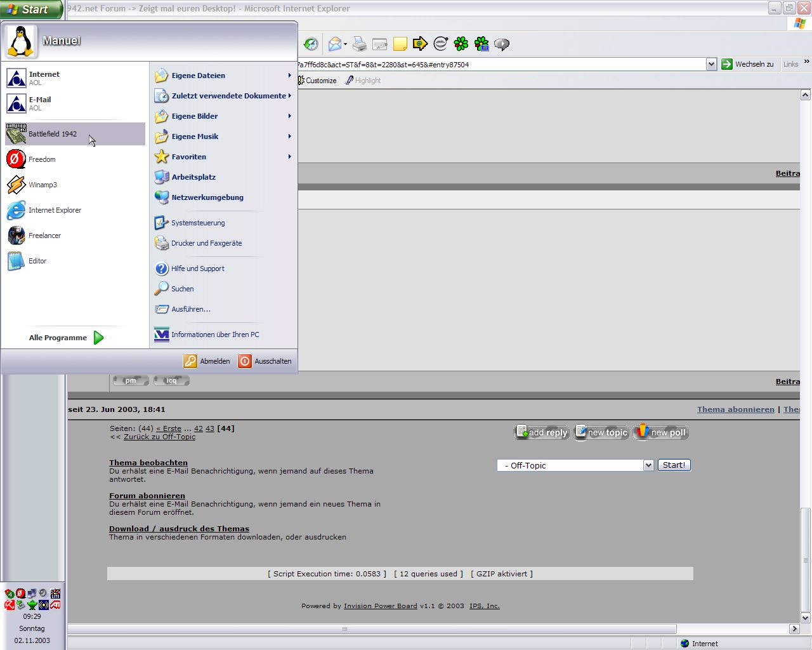This screenshot has width=812, height=650.
Task: Open the address bar dropdown arrow
Action: pos(711,64)
